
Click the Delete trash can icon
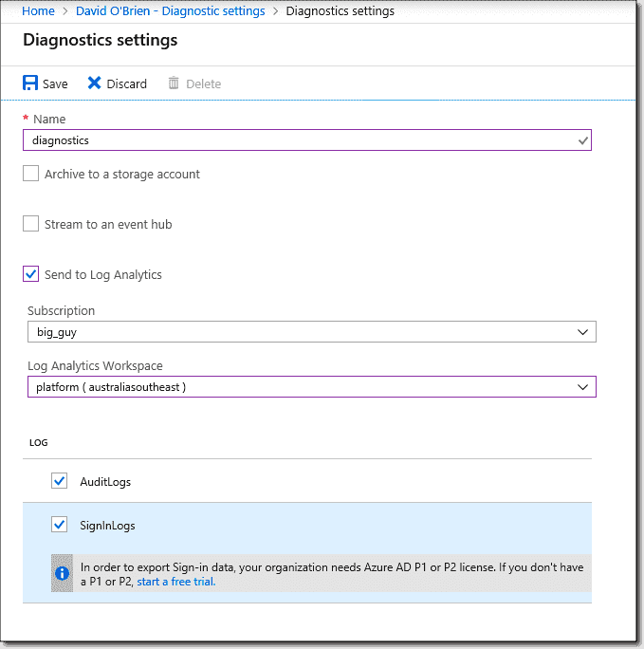[x=174, y=83]
